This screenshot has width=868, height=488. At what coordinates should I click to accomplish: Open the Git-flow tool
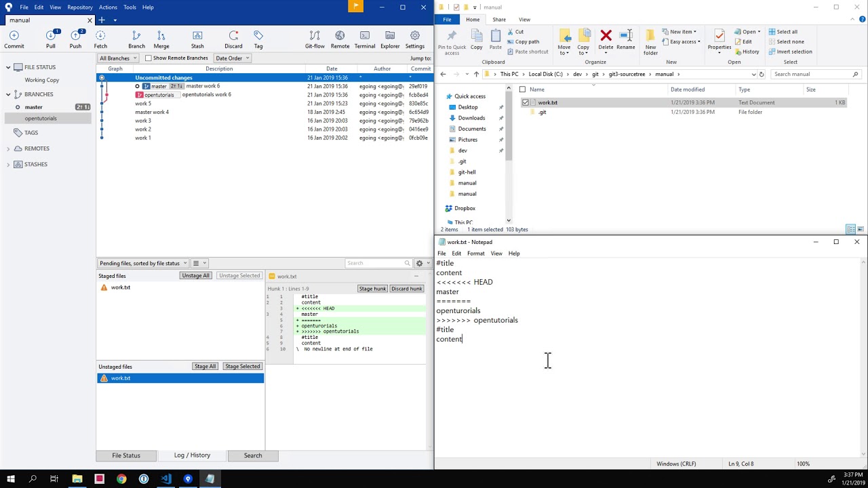[315, 39]
